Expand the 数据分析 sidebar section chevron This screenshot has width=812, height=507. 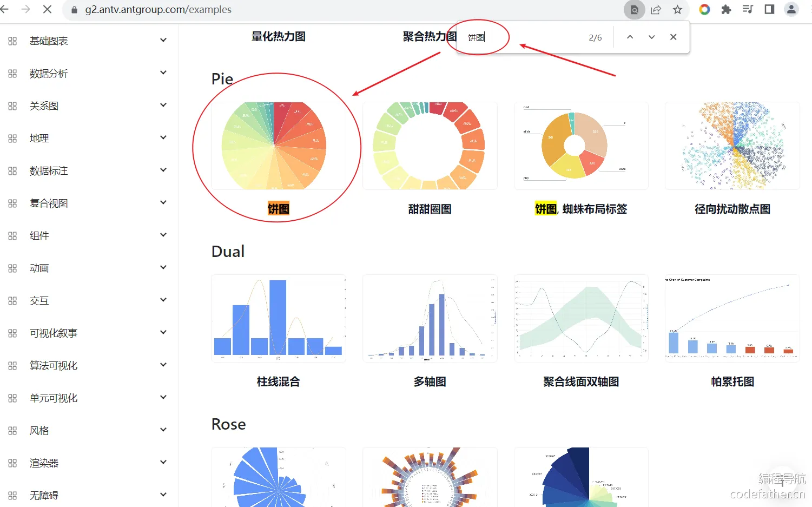[x=163, y=73]
